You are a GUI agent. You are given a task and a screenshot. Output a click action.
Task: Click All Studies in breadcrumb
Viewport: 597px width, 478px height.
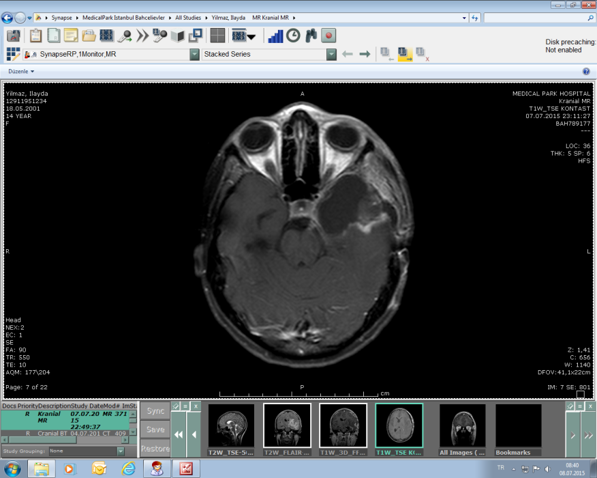[x=188, y=18]
